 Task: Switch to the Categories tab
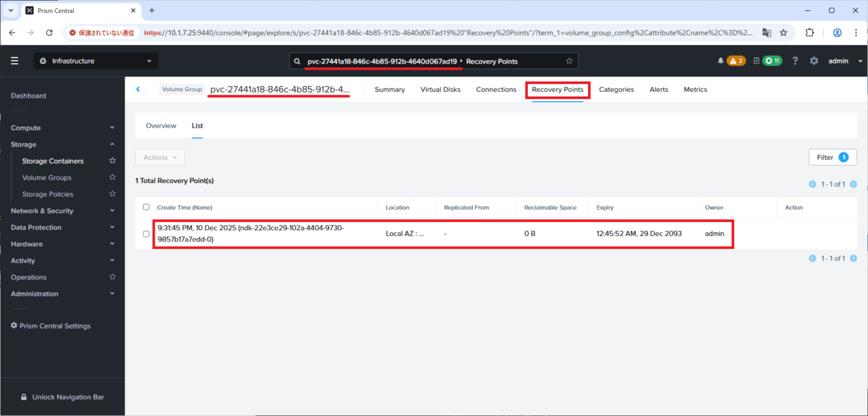[x=616, y=90]
